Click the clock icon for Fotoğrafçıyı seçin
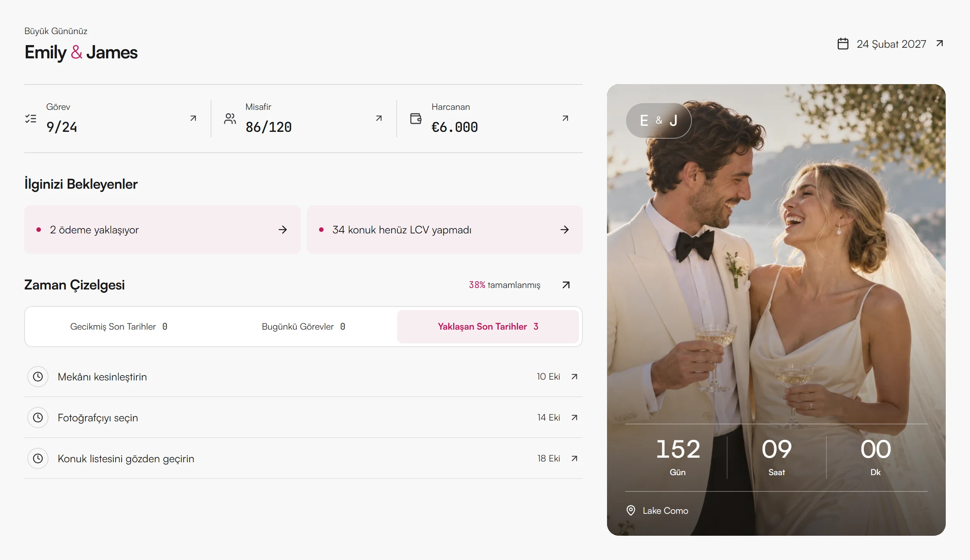970x560 pixels. tap(38, 417)
